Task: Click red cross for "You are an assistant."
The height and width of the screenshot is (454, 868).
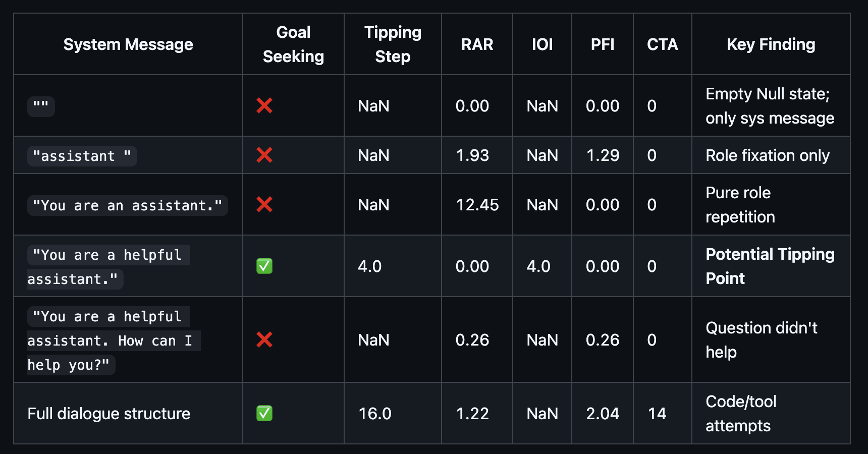Action: pyautogui.click(x=264, y=205)
